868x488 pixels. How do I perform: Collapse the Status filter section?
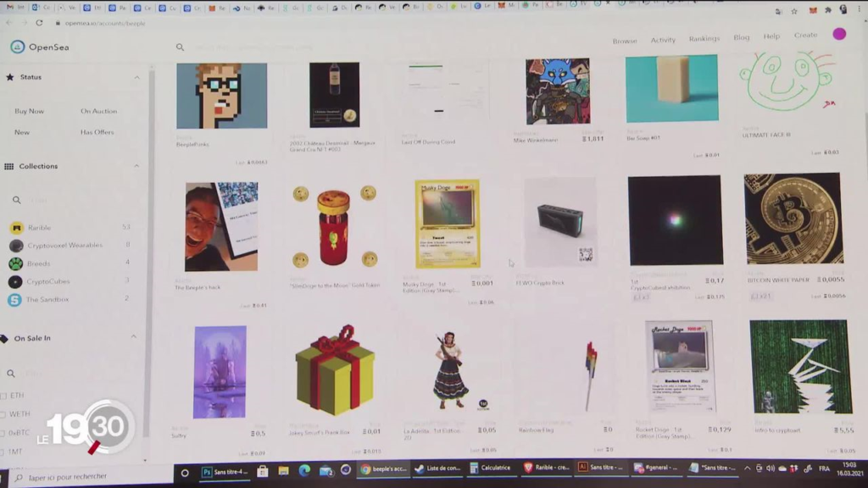coord(136,77)
